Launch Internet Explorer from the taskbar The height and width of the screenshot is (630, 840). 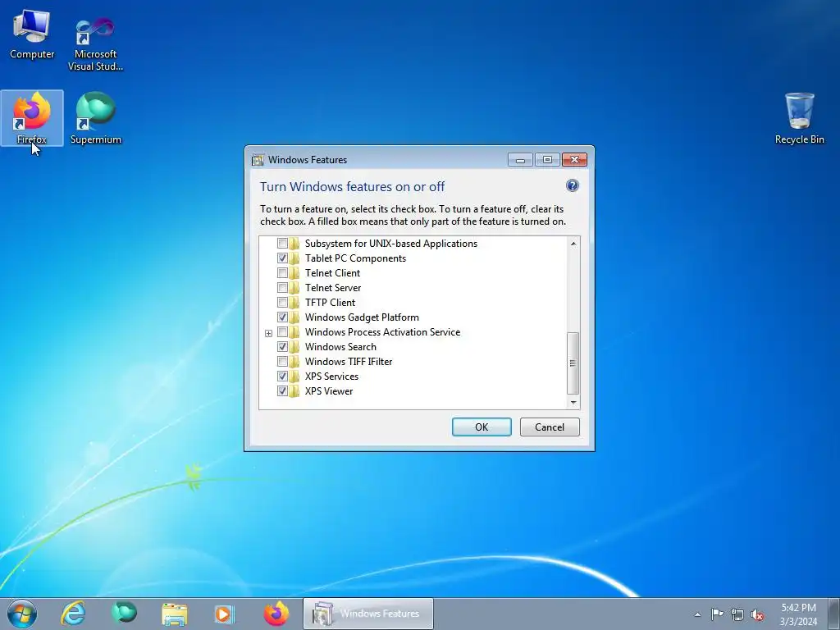(73, 614)
